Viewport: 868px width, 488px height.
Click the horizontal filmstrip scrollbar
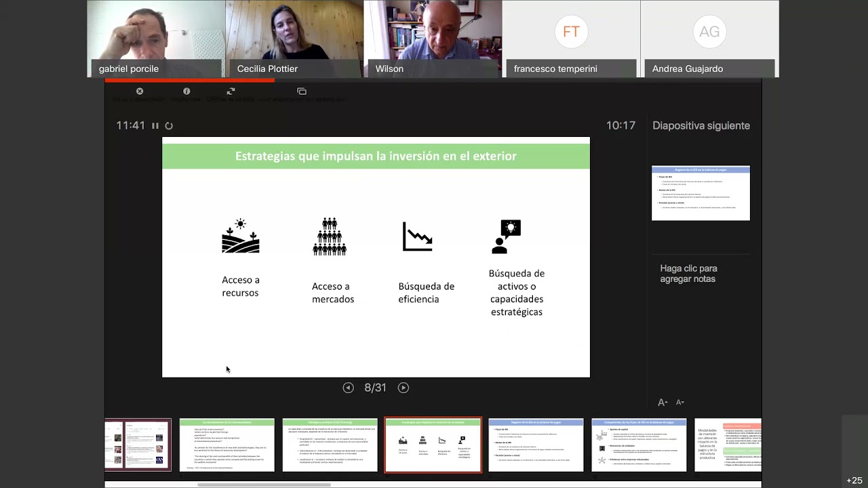pyautogui.click(x=264, y=485)
